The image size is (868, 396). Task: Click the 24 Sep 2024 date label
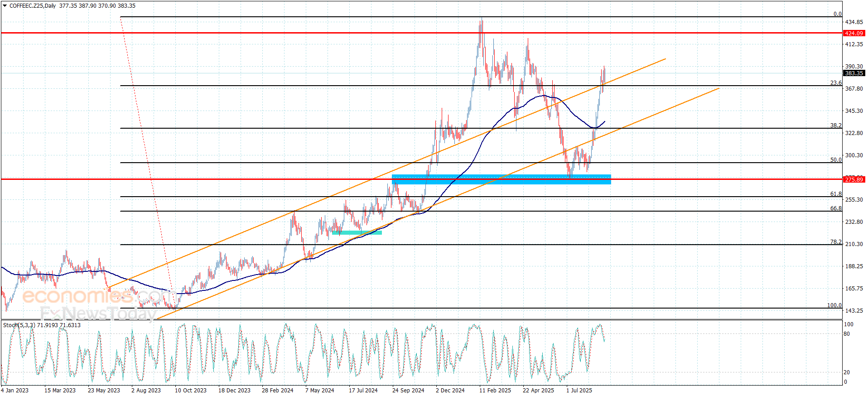pyautogui.click(x=408, y=390)
